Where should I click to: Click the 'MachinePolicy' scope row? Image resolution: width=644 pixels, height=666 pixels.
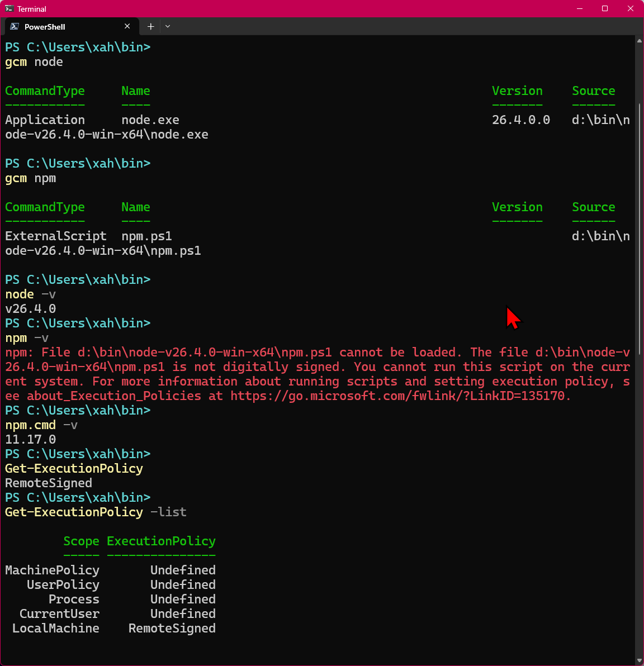[110, 570]
